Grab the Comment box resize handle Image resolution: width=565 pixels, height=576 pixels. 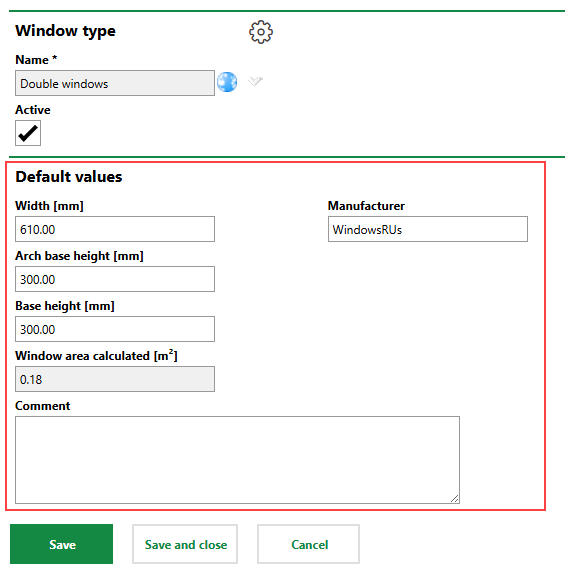click(455, 498)
